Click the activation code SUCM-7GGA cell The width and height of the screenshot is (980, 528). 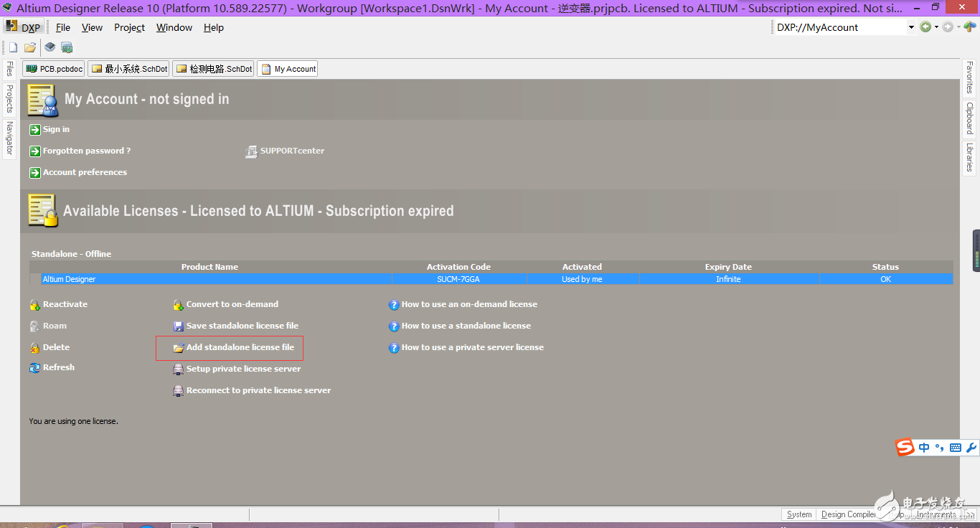coord(458,279)
